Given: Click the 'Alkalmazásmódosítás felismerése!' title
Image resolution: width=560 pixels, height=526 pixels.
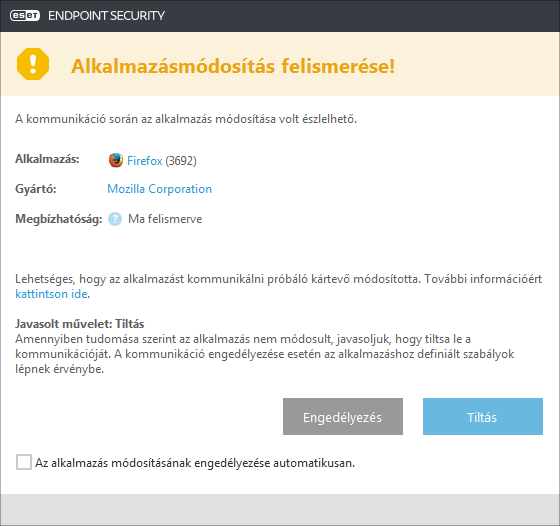Looking at the screenshot, I should click(x=233, y=66).
